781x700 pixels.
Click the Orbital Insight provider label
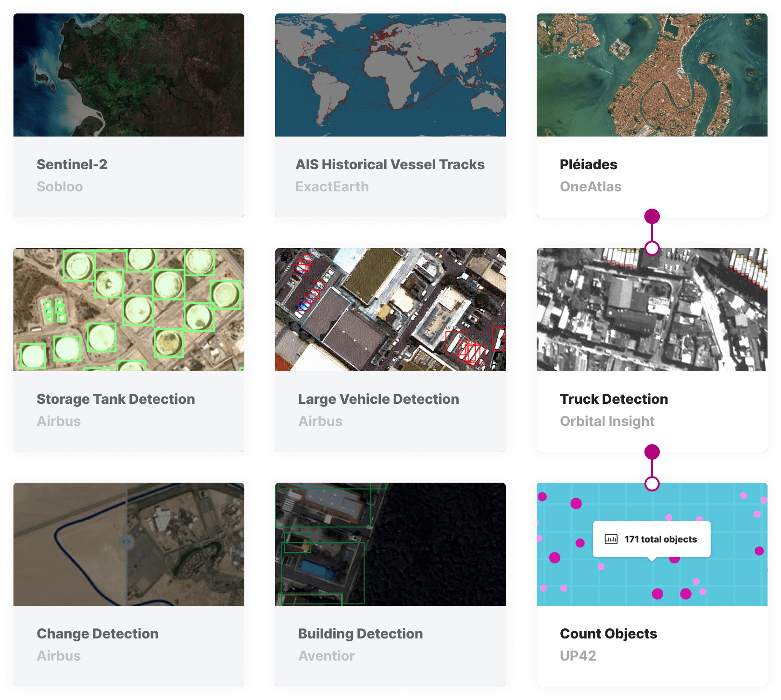click(x=607, y=421)
